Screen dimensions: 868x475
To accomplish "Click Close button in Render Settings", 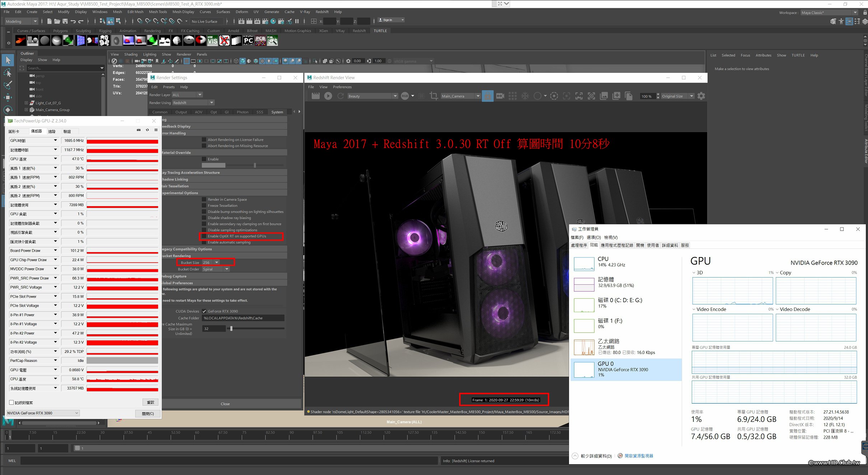I will [225, 404].
